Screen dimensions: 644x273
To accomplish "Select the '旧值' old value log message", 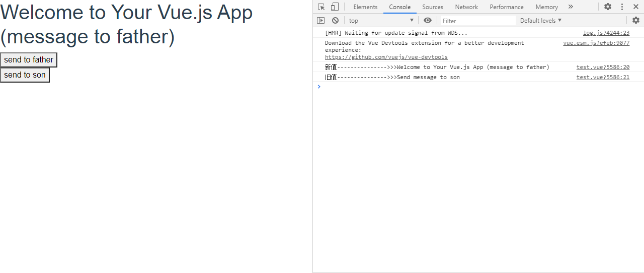I will [392, 77].
